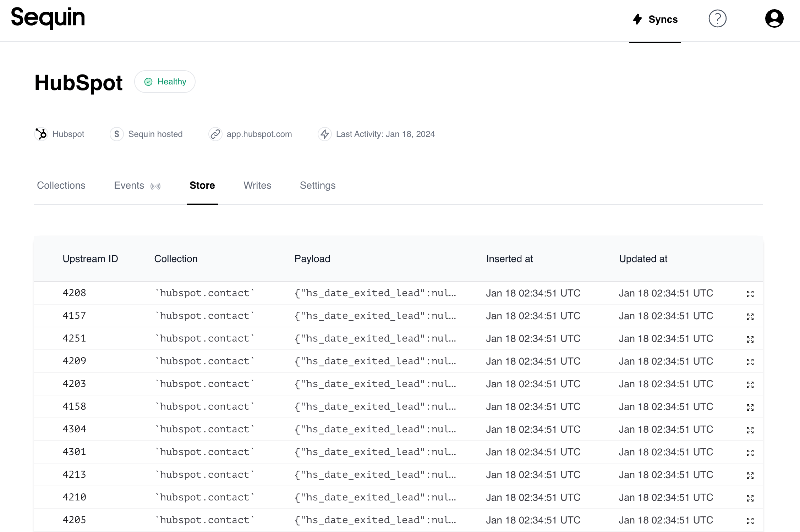Screen dimensions: 800x532
Task: Click the HubSpot page title
Action: [78, 83]
